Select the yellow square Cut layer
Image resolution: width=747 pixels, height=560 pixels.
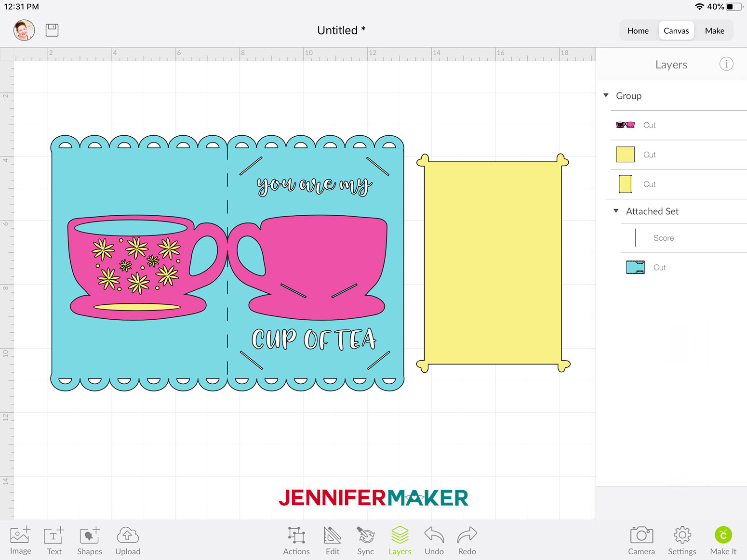[x=679, y=155]
